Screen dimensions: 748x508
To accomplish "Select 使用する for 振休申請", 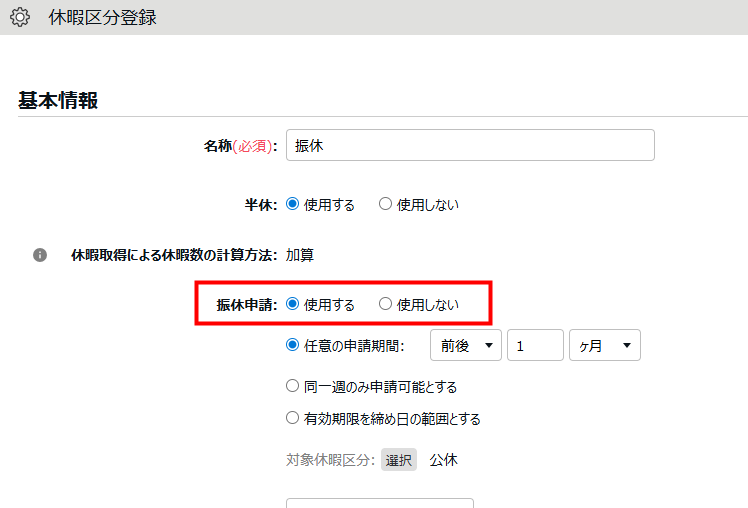I will click(292, 304).
